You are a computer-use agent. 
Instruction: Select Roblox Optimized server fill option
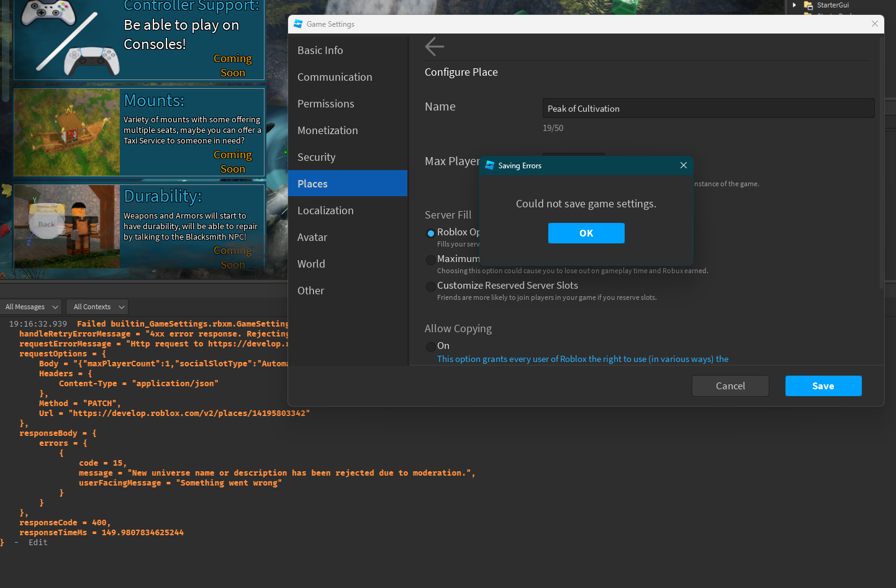431,233
